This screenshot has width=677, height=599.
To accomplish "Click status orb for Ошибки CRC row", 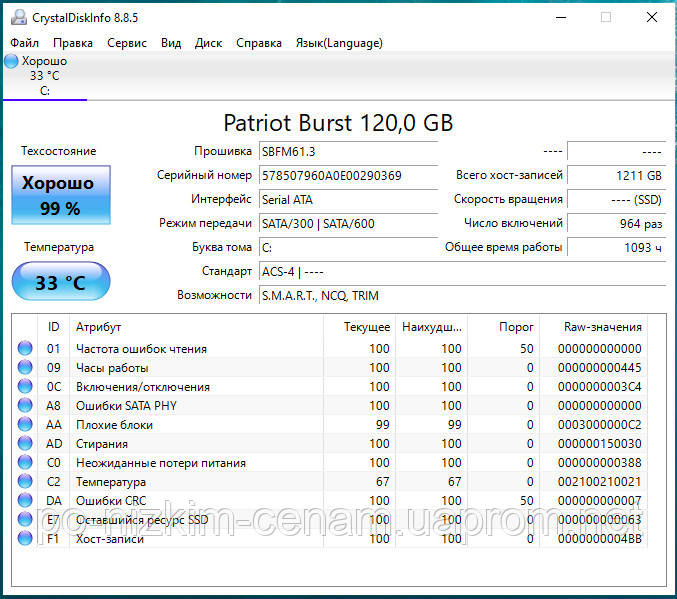I will click(25, 501).
